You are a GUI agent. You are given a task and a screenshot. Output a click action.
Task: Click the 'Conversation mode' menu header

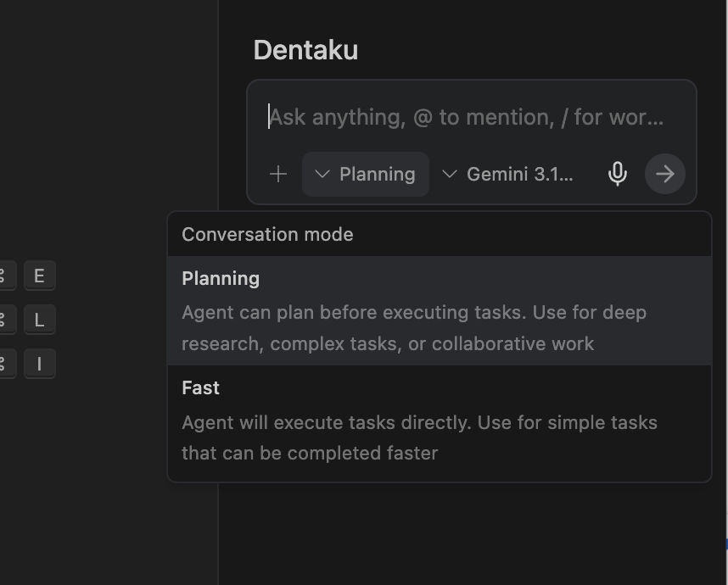pyautogui.click(x=267, y=235)
